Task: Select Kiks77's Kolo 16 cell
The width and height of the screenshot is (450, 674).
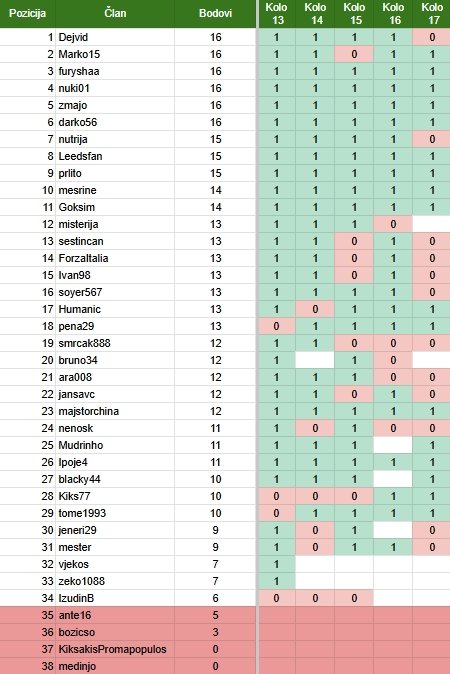Action: (x=393, y=496)
